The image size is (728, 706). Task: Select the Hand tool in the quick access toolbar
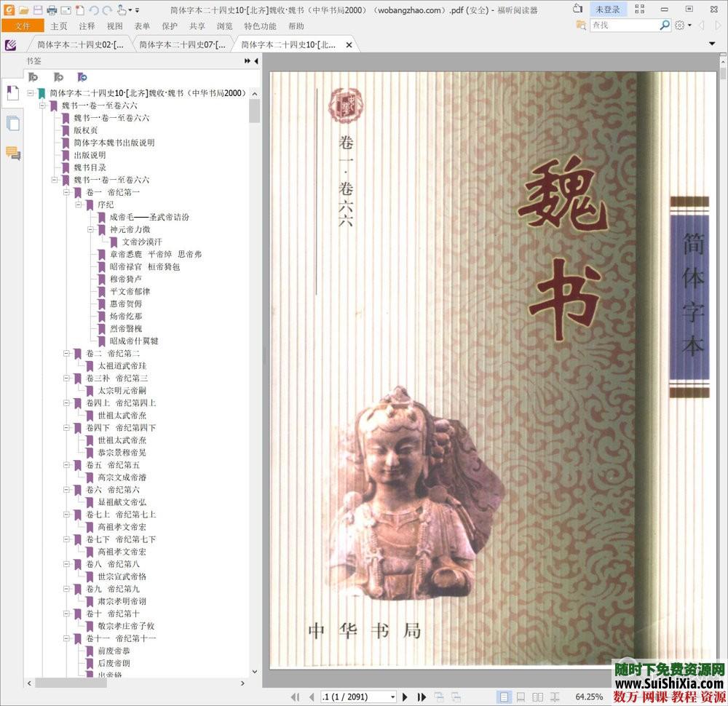[x=122, y=9]
